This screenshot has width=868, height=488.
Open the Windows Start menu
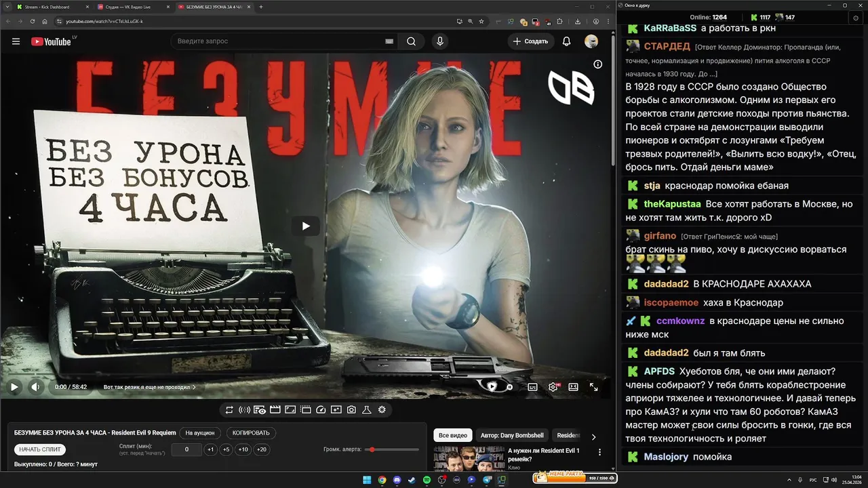(x=367, y=480)
